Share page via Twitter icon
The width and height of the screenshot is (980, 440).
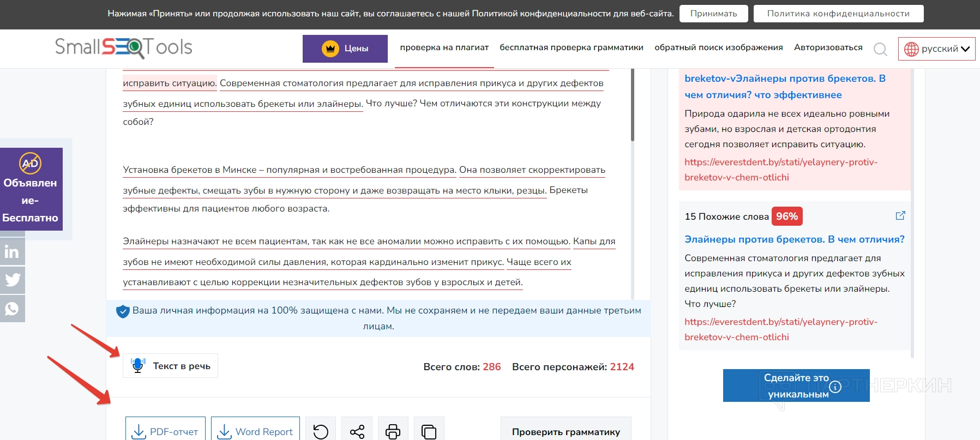coord(12,280)
